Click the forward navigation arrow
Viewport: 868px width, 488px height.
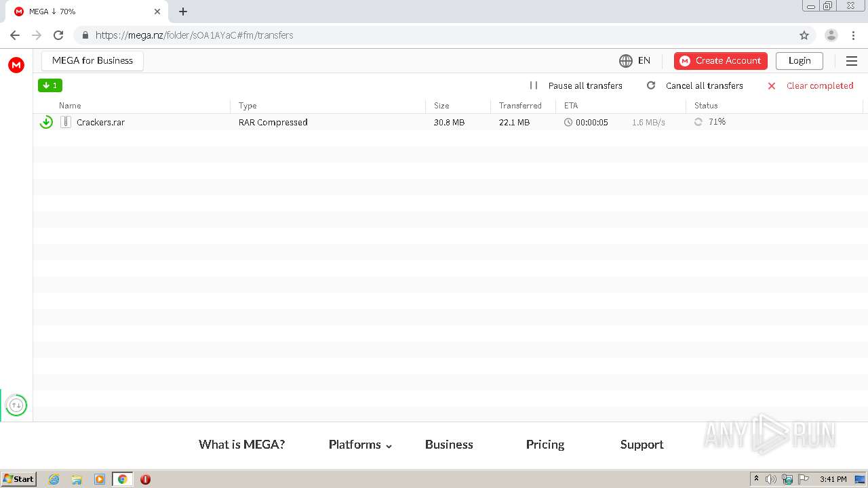(37, 35)
